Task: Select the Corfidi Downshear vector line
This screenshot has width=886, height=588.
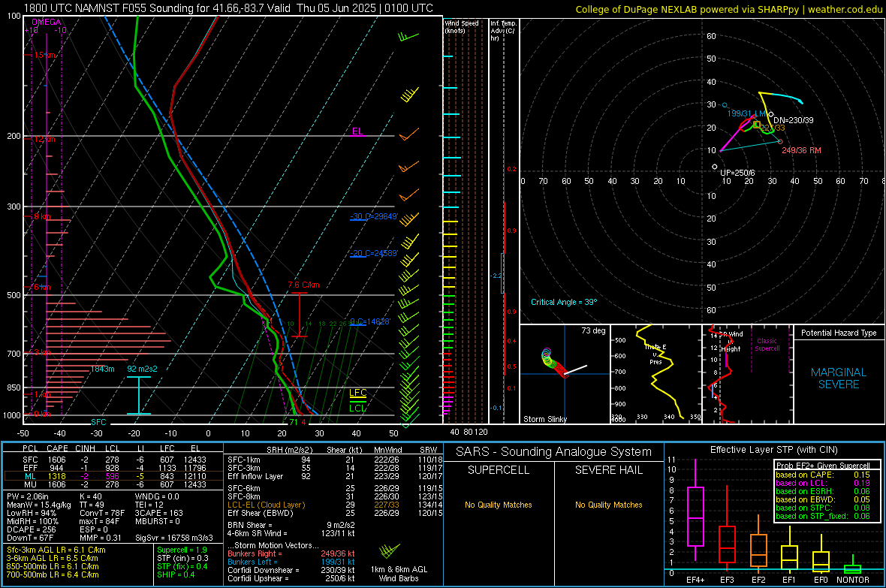Action: [x=291, y=570]
